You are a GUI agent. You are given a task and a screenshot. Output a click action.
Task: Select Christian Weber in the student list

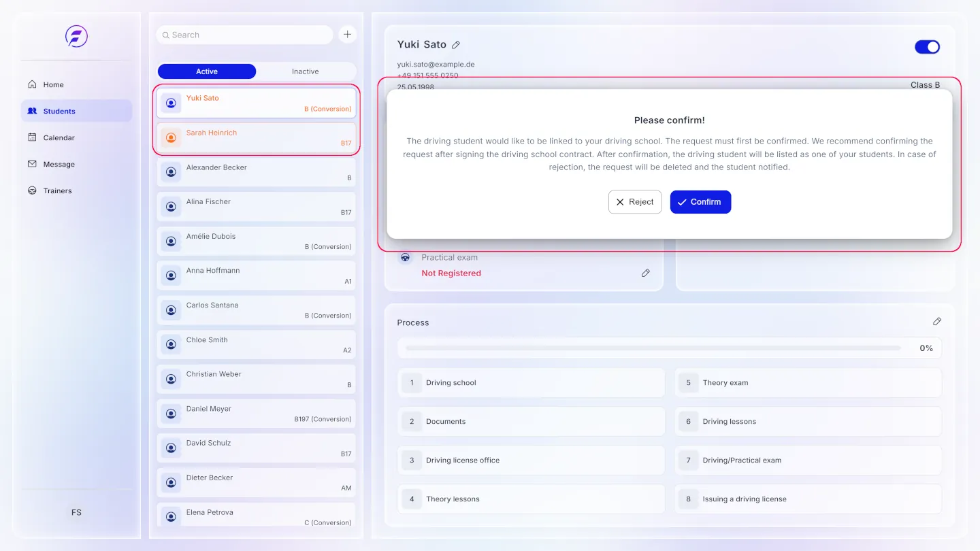257,379
